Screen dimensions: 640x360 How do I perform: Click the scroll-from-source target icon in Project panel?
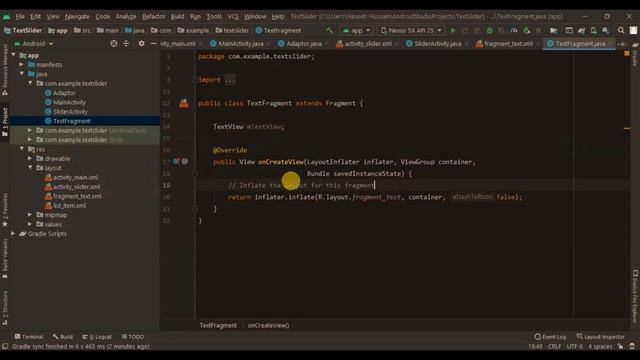pyautogui.click(x=113, y=43)
